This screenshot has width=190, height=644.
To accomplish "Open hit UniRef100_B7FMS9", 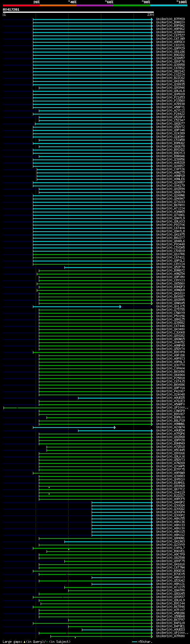I will 170,19.
